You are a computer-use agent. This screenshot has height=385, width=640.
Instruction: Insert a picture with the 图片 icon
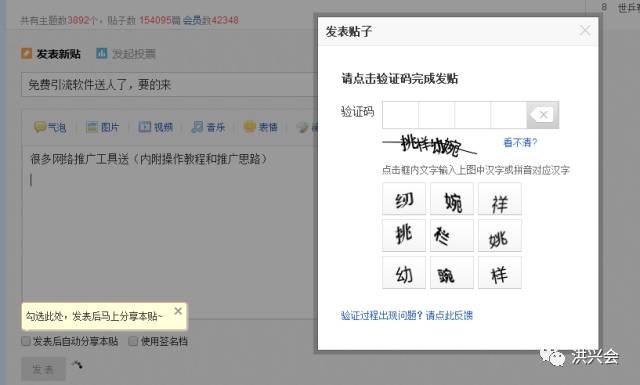tap(92, 127)
